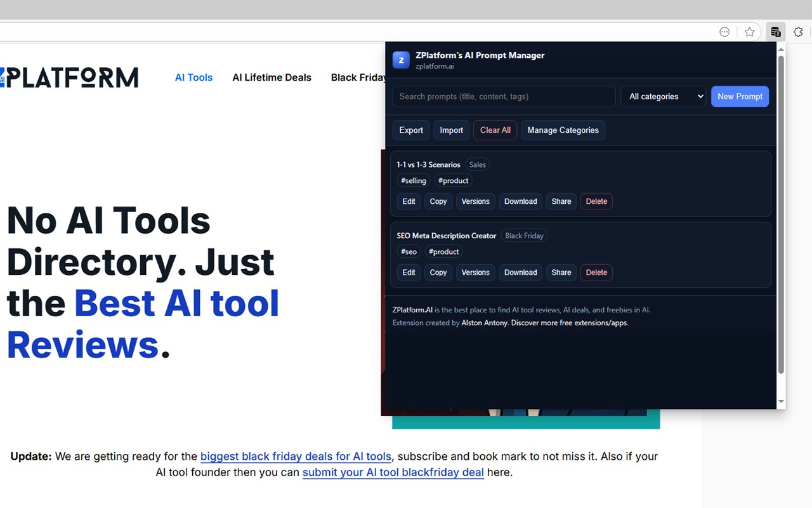Click the ZPLATFORM website logo

tap(69, 77)
